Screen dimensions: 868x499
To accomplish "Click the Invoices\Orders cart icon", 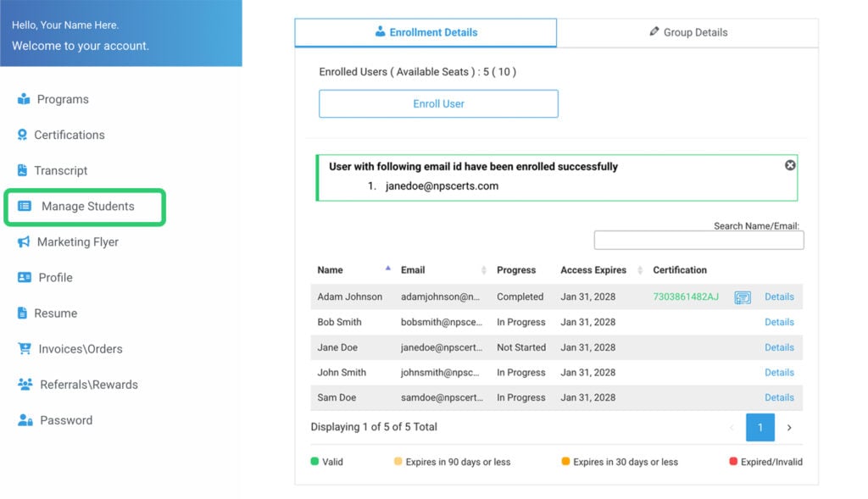I will [x=25, y=348].
